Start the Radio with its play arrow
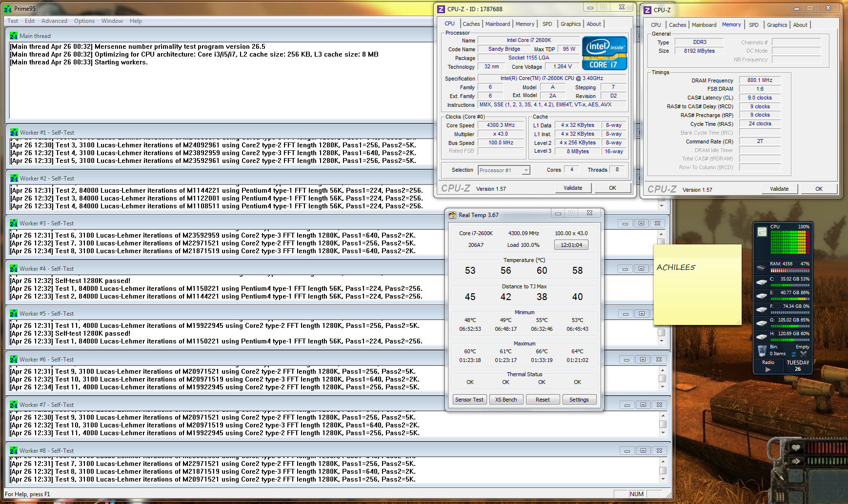This screenshot has height=504, width=848. (x=768, y=369)
